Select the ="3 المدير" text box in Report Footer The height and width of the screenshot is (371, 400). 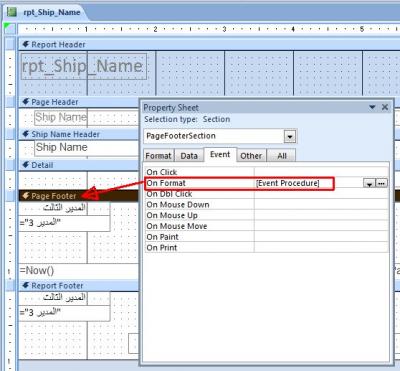click(x=64, y=313)
